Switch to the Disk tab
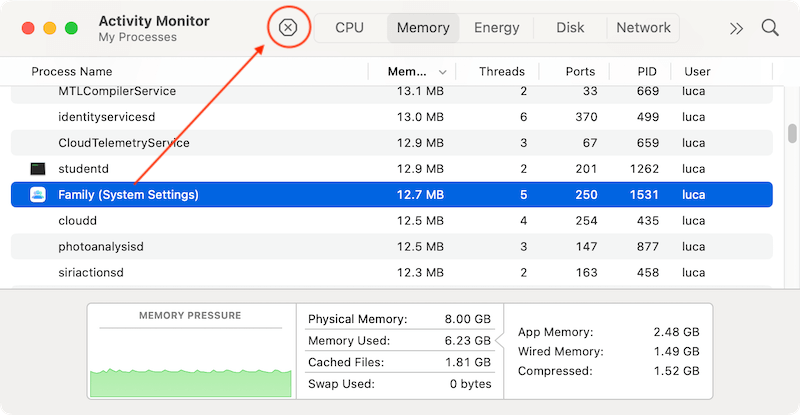The image size is (800, 415). 570,28
